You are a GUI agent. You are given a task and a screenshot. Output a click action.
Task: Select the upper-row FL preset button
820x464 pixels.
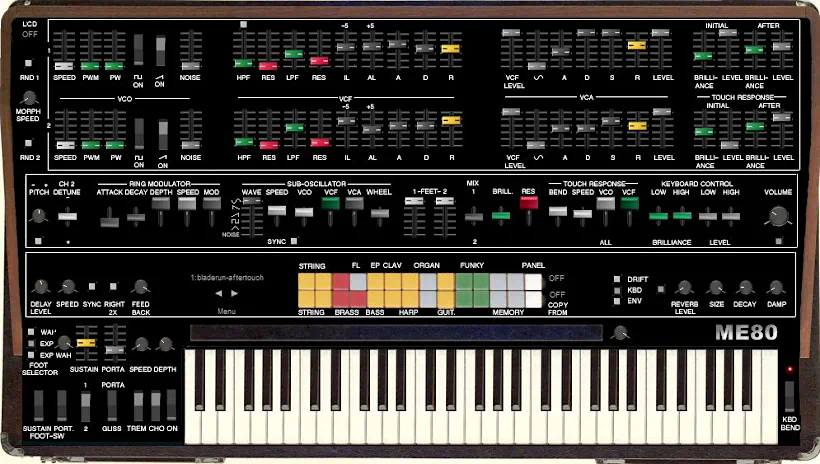coord(358,281)
